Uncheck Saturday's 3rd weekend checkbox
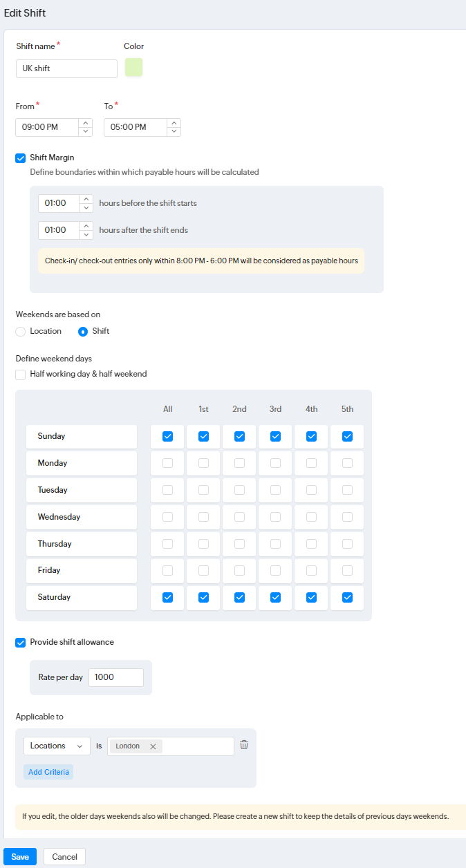The image size is (466, 868). pos(275,597)
